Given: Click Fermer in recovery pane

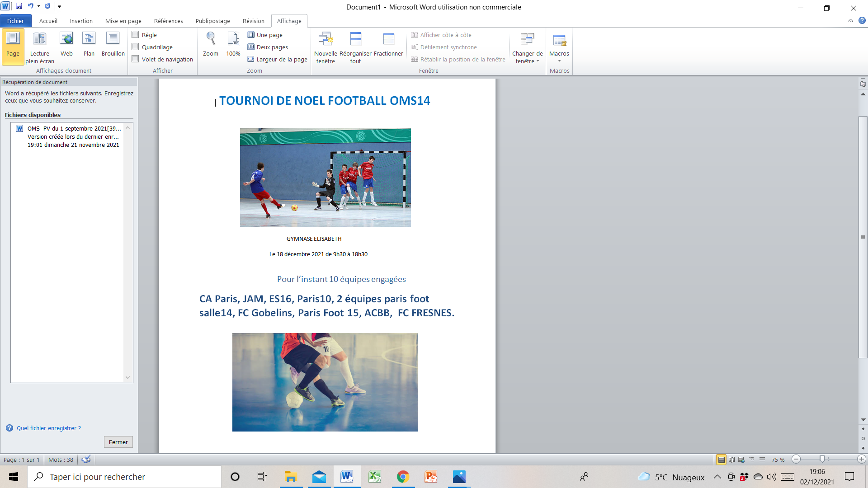Looking at the screenshot, I should (118, 442).
